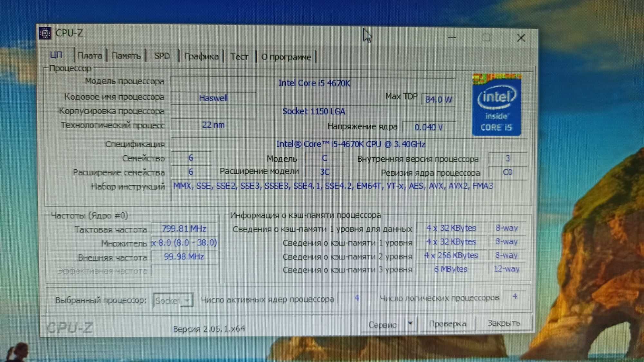Viewport: 644px width, 362px height.
Task: Click the 799.81 MHz core clock value
Action: click(x=184, y=228)
